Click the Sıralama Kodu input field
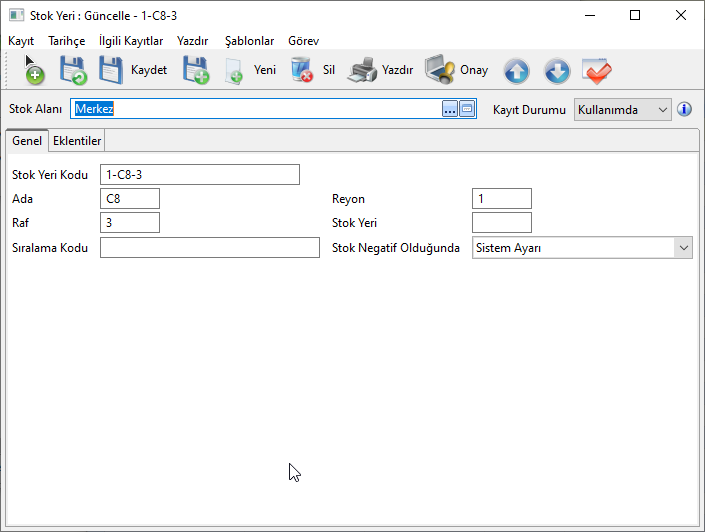The image size is (705, 532). point(210,247)
